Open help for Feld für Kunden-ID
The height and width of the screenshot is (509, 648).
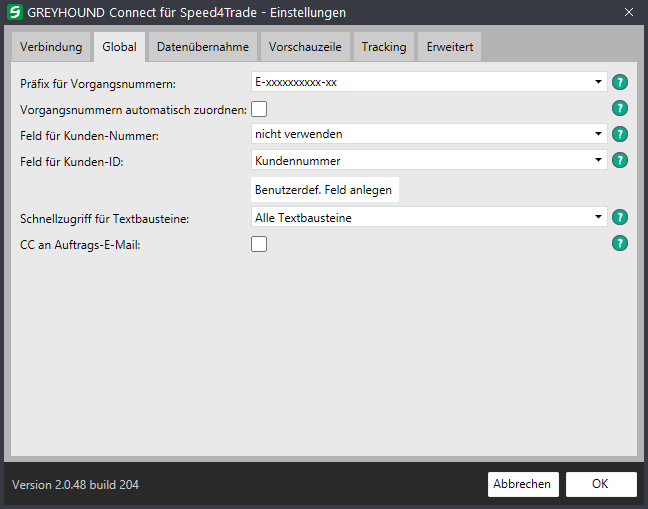[619, 160]
